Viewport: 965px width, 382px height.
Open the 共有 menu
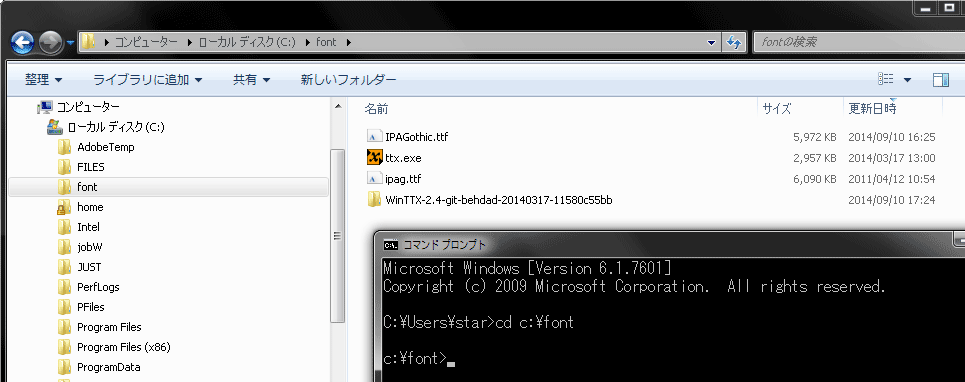point(251,79)
